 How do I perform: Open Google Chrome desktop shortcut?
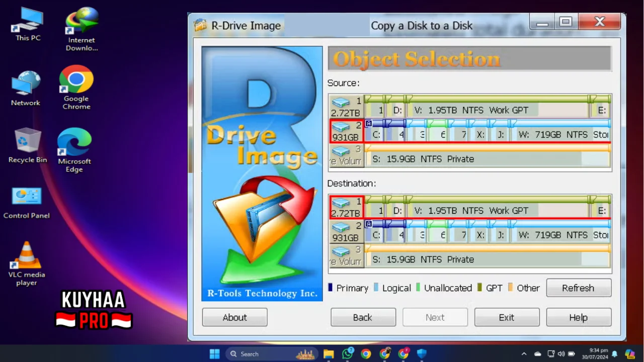click(x=76, y=88)
